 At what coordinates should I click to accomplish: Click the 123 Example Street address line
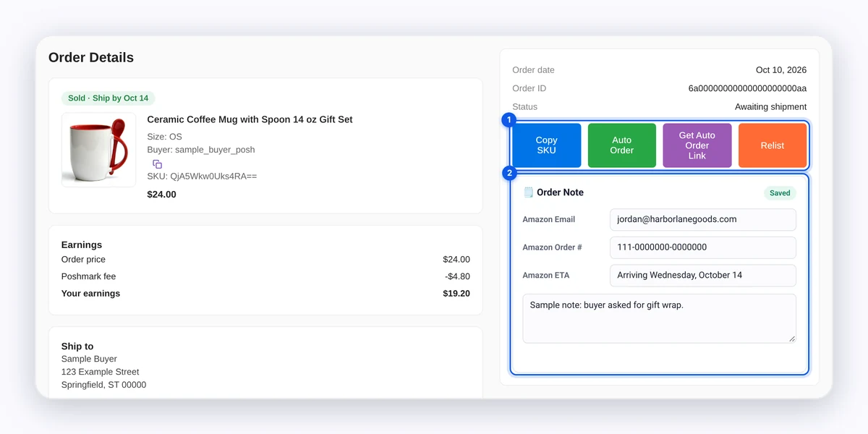click(101, 372)
